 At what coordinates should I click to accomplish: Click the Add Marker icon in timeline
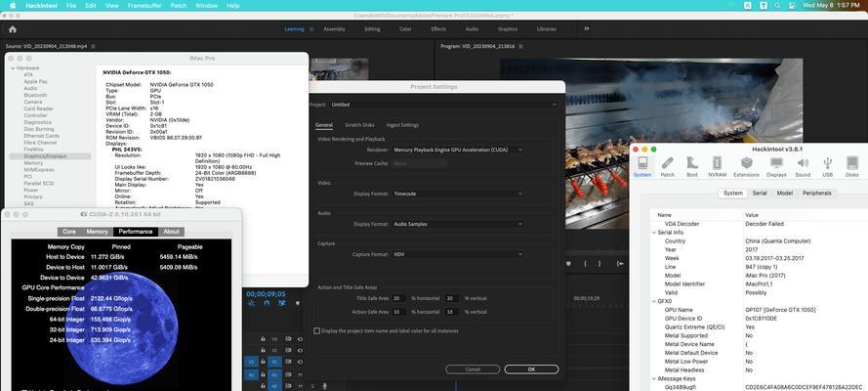point(297,303)
